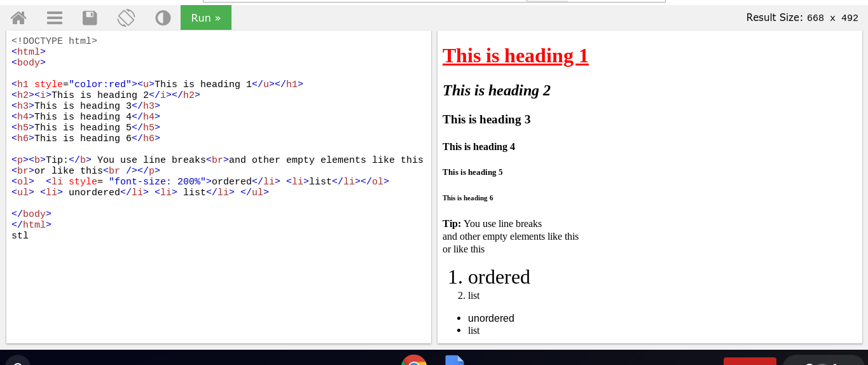
Task: Open the Google Docs icon in the shelf
Action: coord(454,361)
